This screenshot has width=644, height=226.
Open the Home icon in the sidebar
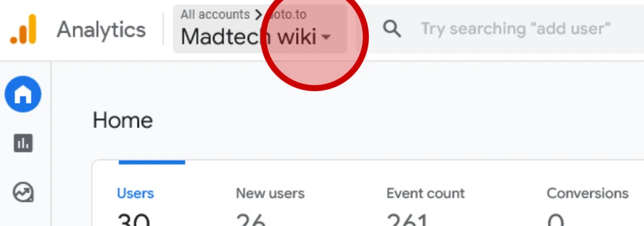[23, 94]
